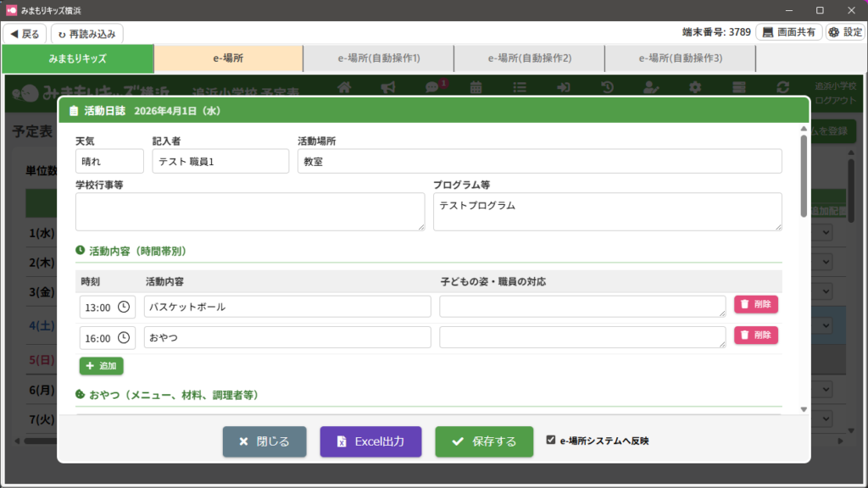Click the 保存する button
The height and width of the screenshot is (488, 868).
[484, 441]
